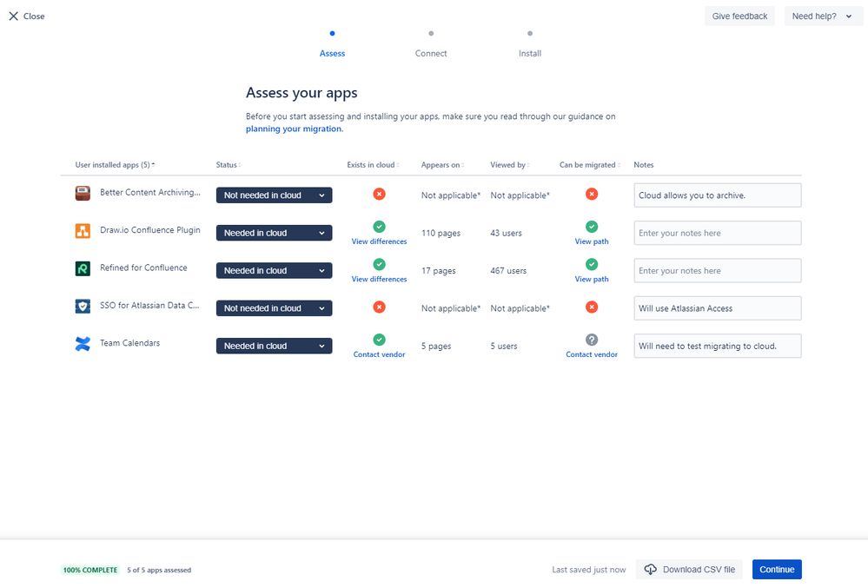Click green Can be migrated check for Draw.io
Image resolution: width=868 pixels, height=588 pixels.
tap(592, 226)
